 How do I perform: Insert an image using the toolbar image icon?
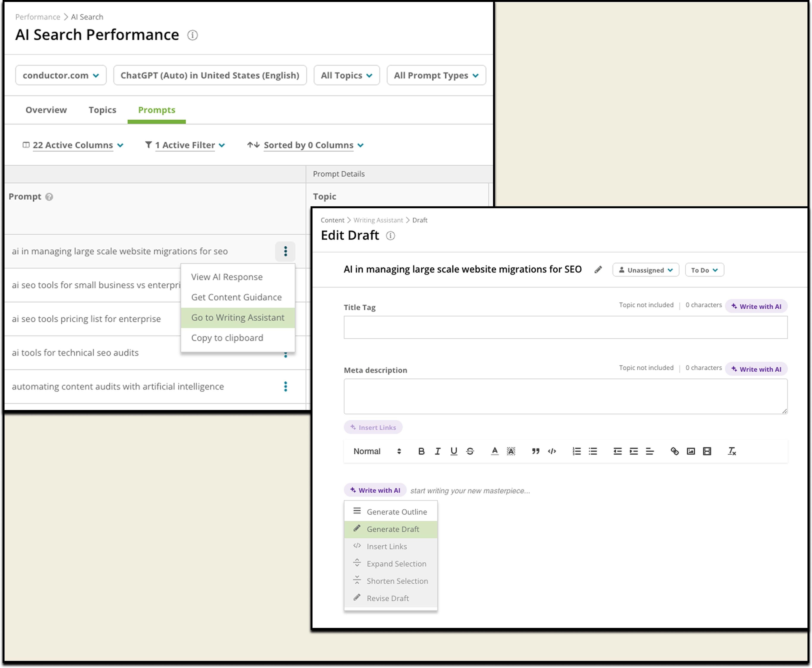point(691,451)
